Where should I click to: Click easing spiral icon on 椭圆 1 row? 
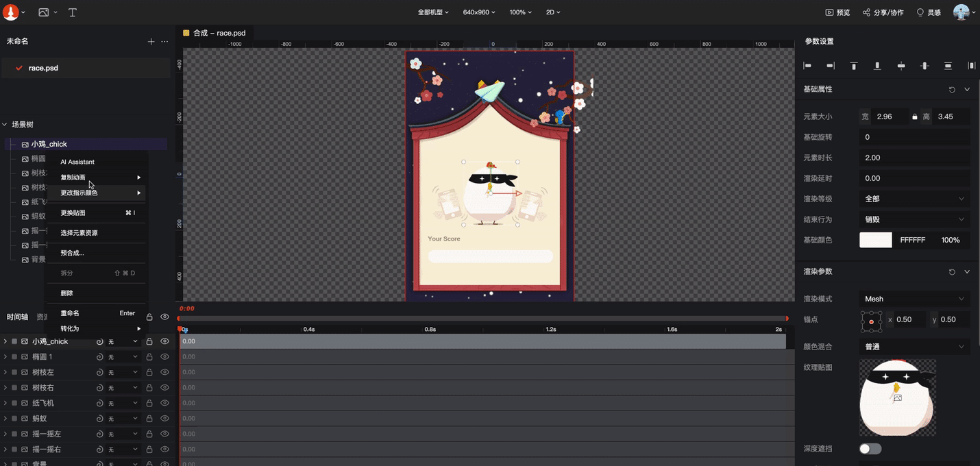(100, 357)
